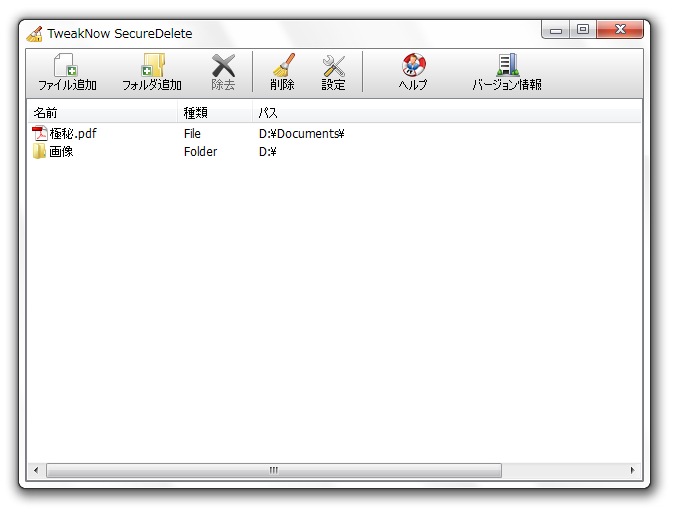Maximize the TweakNow SecureDelete window
This screenshot has width=673, height=511.
point(582,30)
